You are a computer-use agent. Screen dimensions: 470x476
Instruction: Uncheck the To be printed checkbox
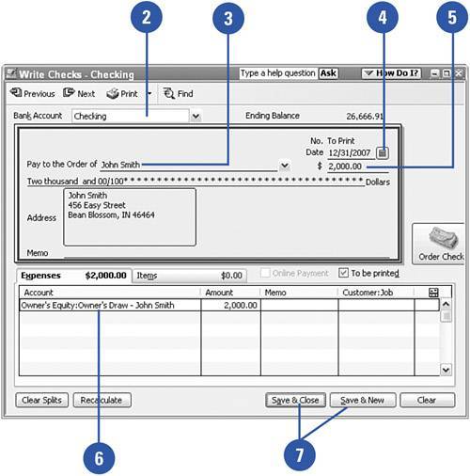[343, 273]
